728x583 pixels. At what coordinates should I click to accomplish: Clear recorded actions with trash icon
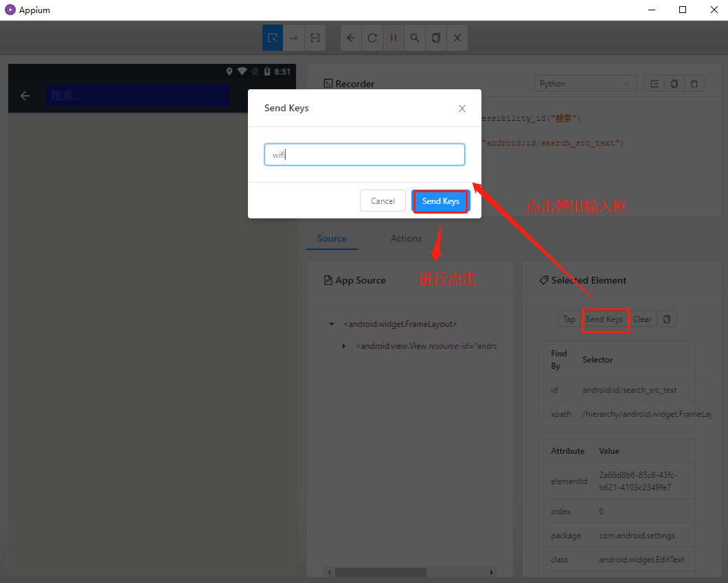[x=694, y=84]
